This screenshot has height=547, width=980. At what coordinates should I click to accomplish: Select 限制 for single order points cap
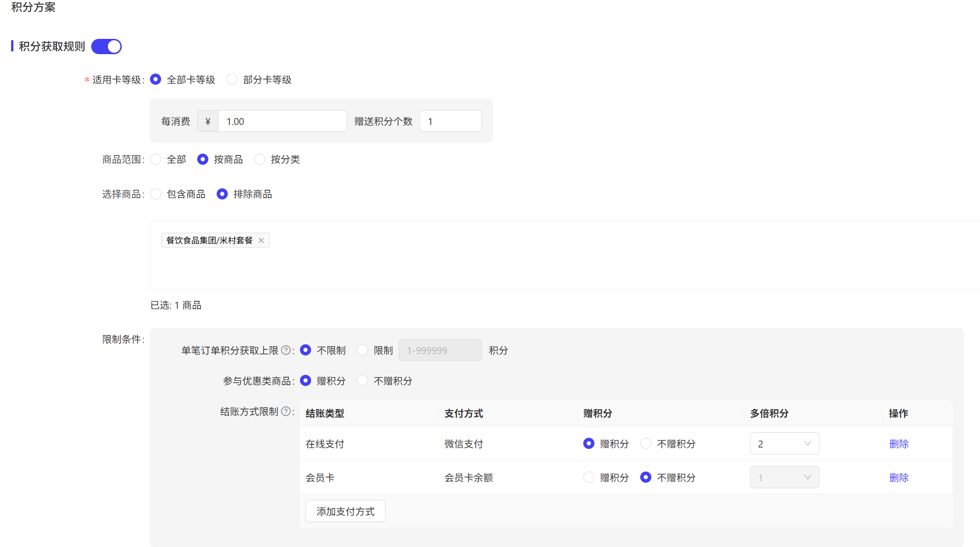362,350
